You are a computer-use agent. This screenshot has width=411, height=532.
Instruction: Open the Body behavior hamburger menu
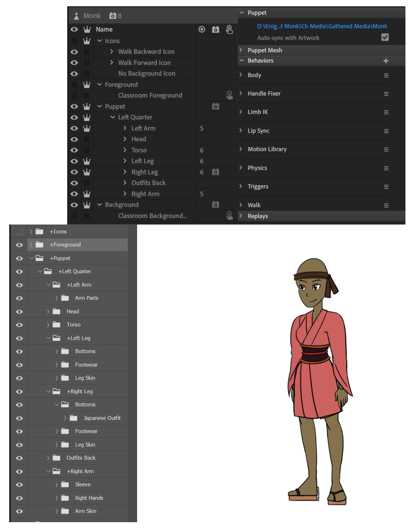pos(386,75)
